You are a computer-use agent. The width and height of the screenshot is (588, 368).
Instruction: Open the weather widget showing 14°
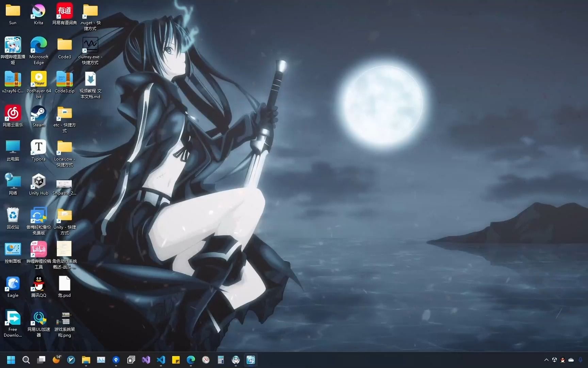point(56,359)
